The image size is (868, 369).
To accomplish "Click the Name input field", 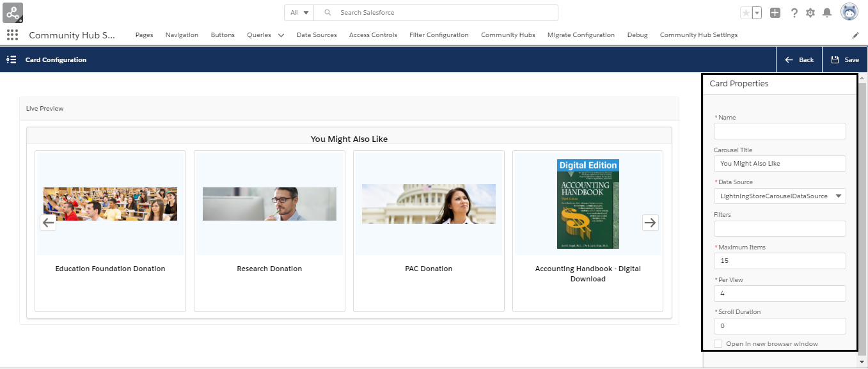I will point(779,131).
